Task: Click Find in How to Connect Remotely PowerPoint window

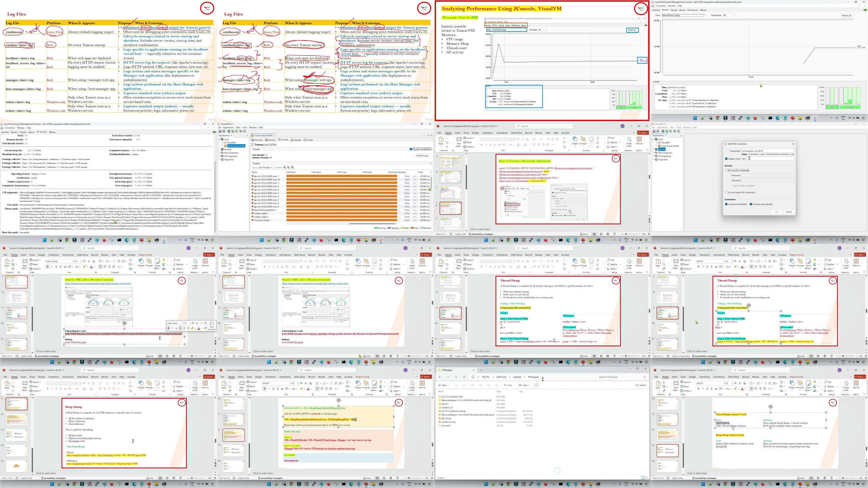Action: [611, 138]
